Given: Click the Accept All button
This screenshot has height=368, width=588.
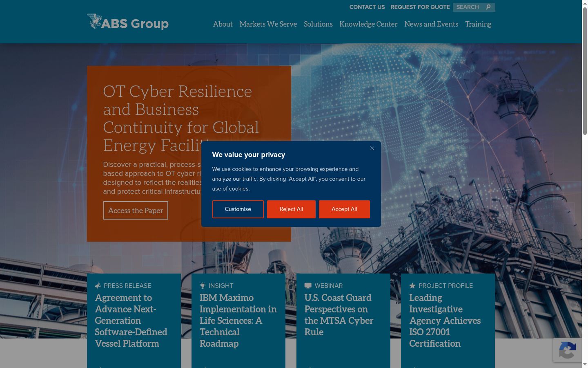Looking at the screenshot, I should pos(344,209).
